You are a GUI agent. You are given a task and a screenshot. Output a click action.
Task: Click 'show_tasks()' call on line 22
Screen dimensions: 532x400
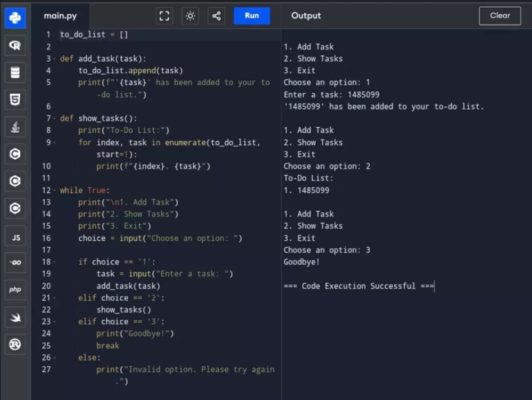[x=124, y=310]
